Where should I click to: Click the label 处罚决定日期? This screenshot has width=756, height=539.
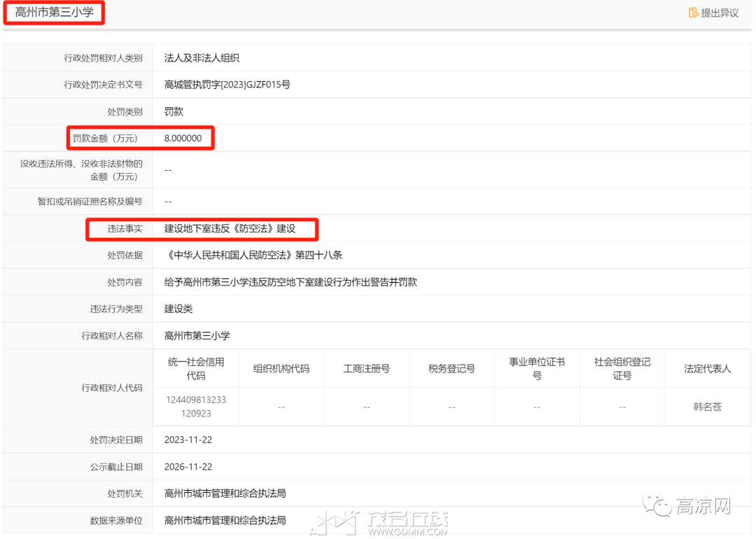click(x=116, y=440)
